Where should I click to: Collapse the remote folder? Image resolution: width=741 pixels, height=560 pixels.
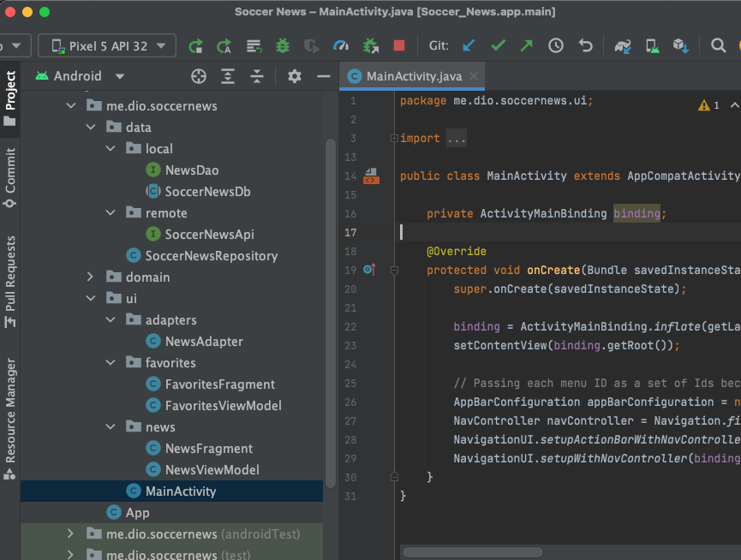pos(111,213)
